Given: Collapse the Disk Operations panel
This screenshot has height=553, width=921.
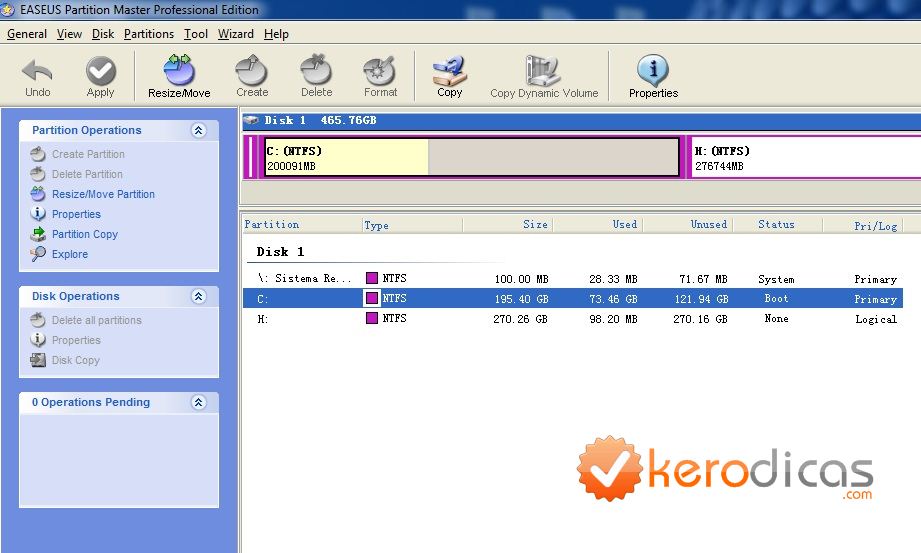Looking at the screenshot, I should (x=199, y=296).
